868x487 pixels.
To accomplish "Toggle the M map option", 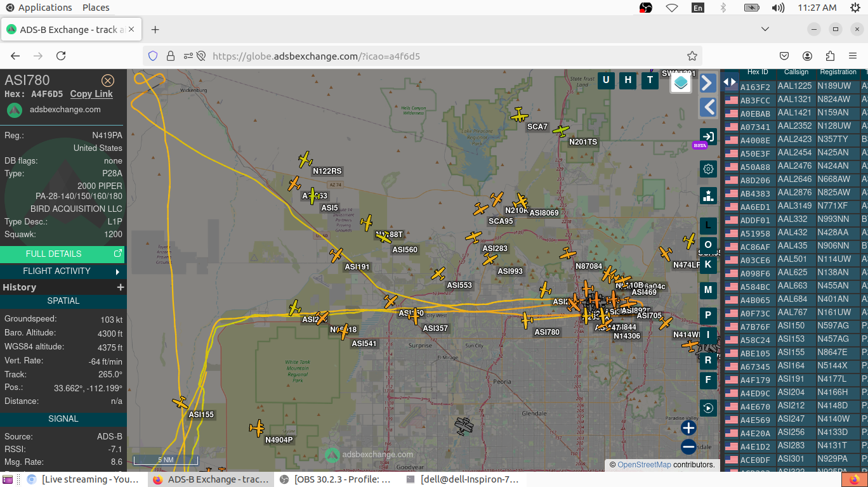I will pyautogui.click(x=708, y=290).
